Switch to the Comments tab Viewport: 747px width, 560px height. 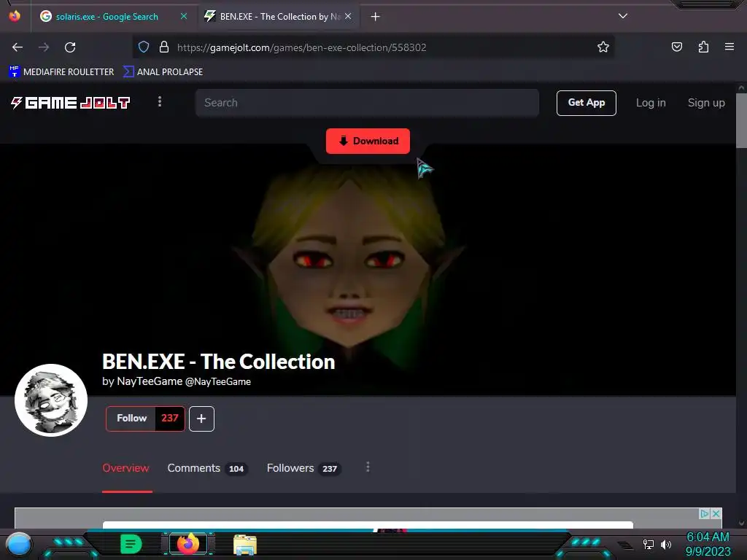click(206, 468)
